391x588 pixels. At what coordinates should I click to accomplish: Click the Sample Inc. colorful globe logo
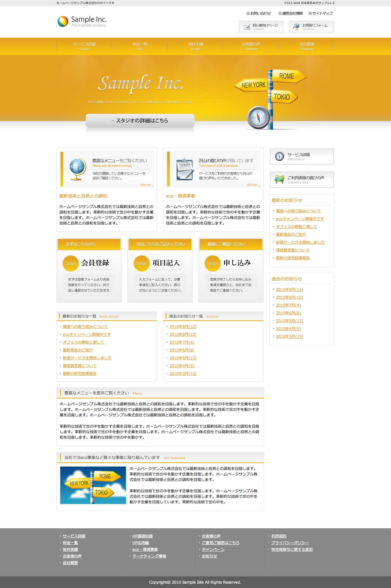[x=63, y=22]
